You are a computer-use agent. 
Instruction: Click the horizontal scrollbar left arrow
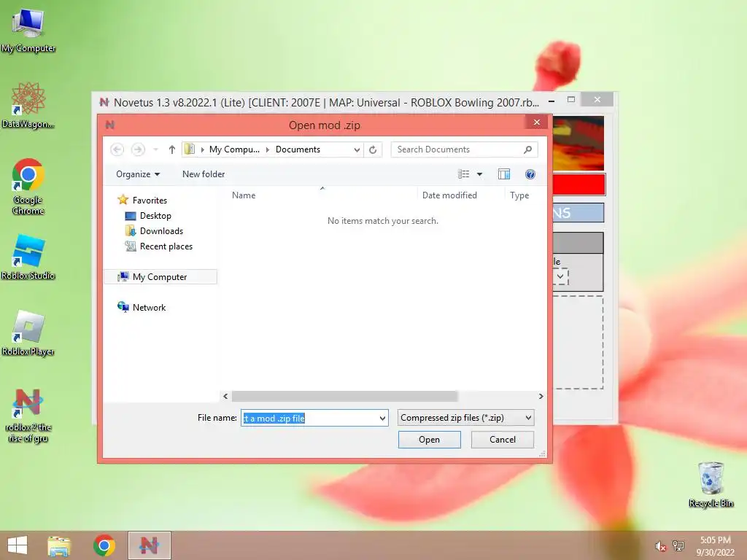pos(226,396)
